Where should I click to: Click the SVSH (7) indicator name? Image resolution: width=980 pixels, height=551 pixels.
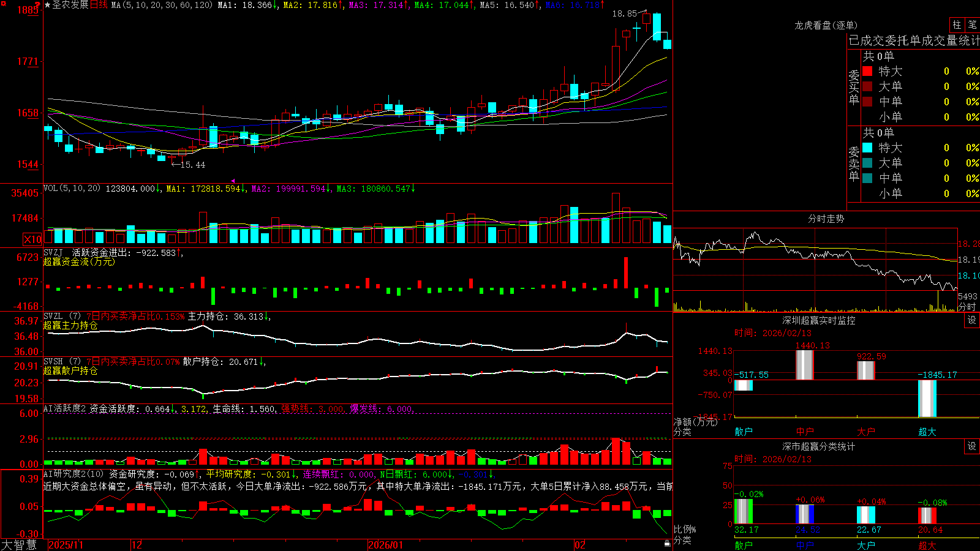pyautogui.click(x=62, y=362)
